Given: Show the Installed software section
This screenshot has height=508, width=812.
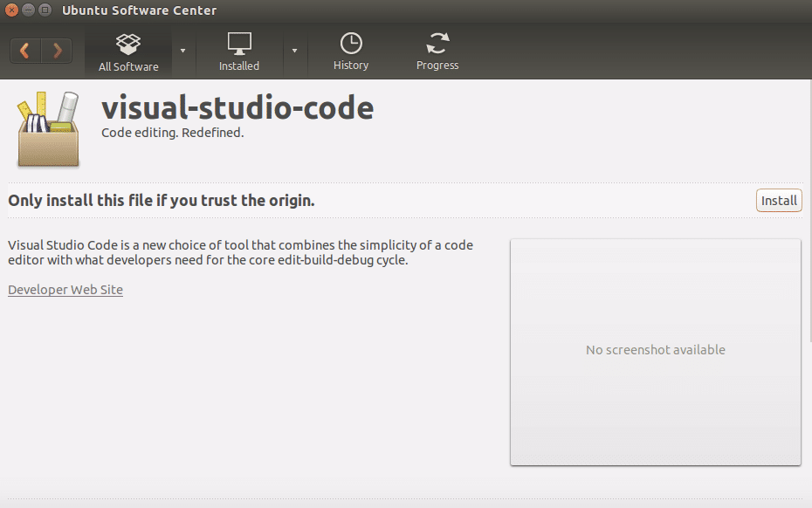Looking at the screenshot, I should pyautogui.click(x=239, y=51).
